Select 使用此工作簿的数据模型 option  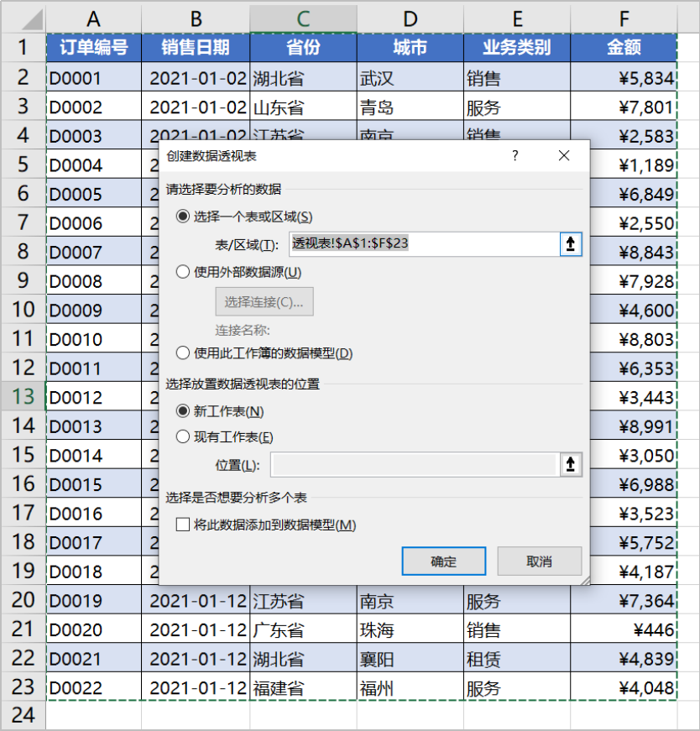tap(182, 353)
